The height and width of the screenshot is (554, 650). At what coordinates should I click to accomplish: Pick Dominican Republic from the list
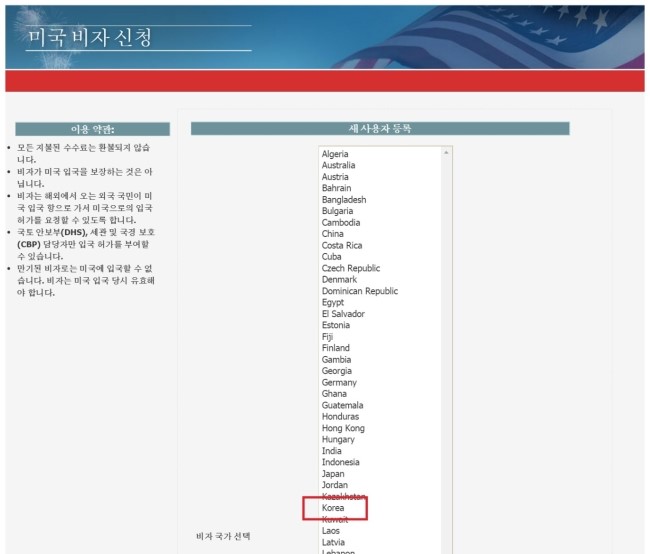click(359, 291)
